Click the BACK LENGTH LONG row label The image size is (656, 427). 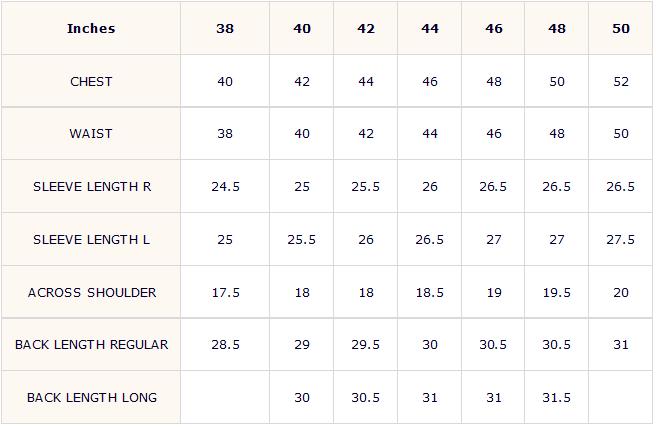coord(91,397)
